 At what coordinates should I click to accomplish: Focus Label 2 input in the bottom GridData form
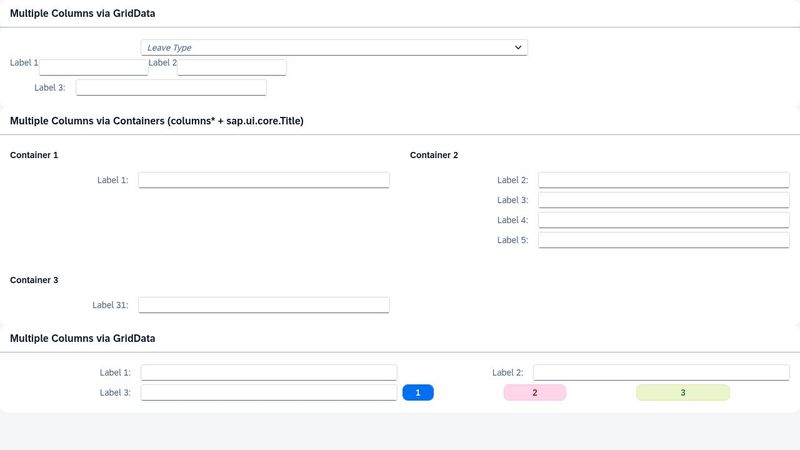pos(661,372)
